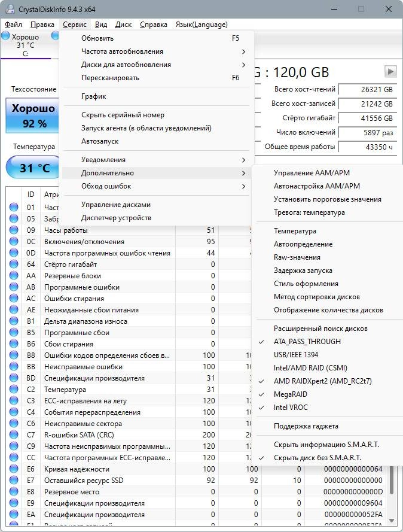Select Управление AAM/APM entry
The image size is (403, 532).
coord(329,173)
